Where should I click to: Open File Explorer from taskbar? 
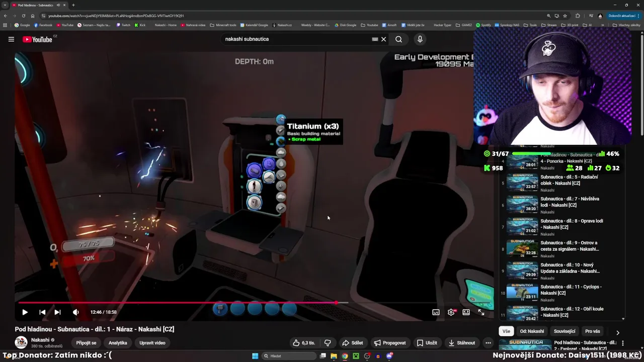pyautogui.click(x=334, y=356)
